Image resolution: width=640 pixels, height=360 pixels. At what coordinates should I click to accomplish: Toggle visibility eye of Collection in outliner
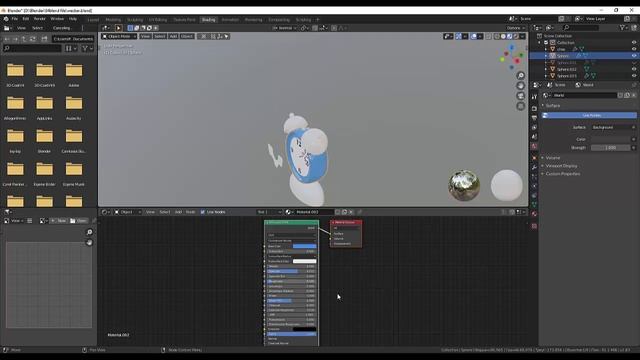tap(634, 42)
